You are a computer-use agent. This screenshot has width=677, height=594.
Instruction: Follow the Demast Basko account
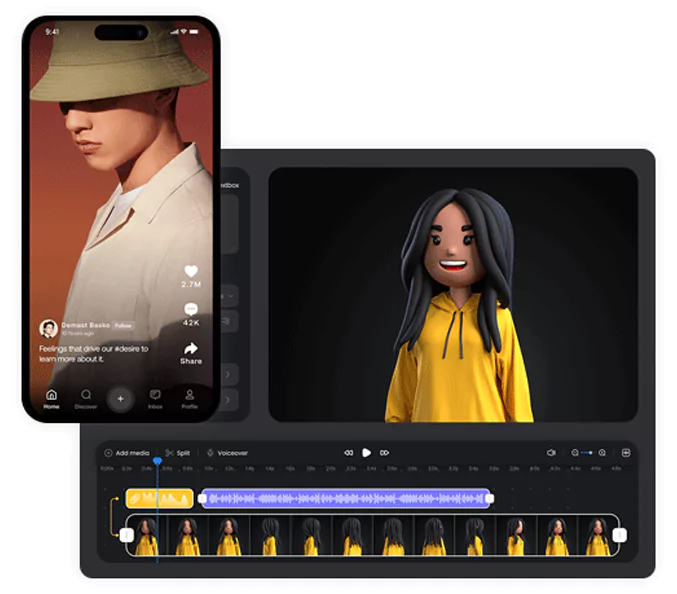[x=123, y=325]
